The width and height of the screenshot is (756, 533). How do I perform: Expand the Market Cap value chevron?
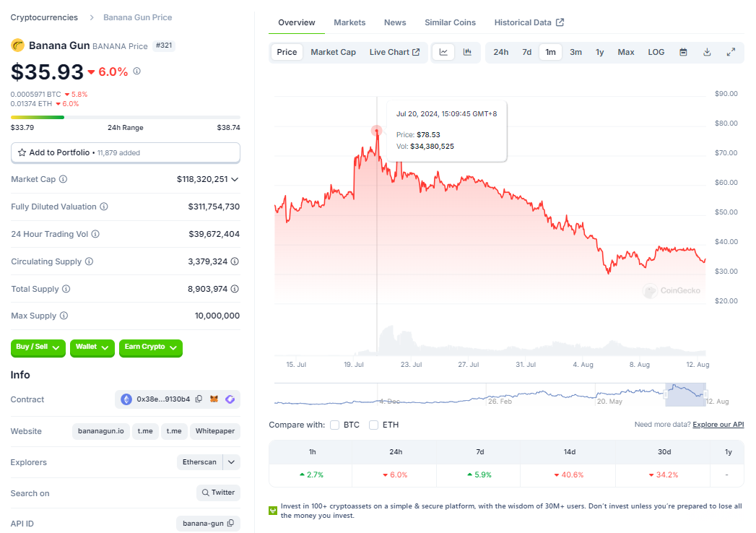[x=235, y=179]
